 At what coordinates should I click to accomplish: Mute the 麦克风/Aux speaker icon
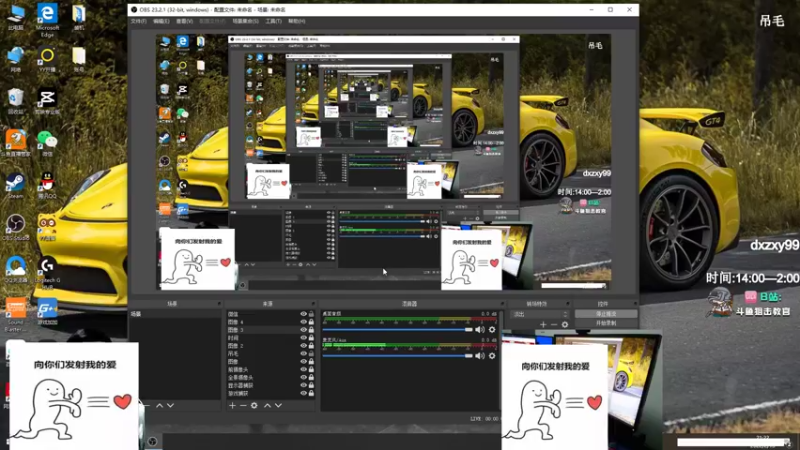[x=480, y=356]
